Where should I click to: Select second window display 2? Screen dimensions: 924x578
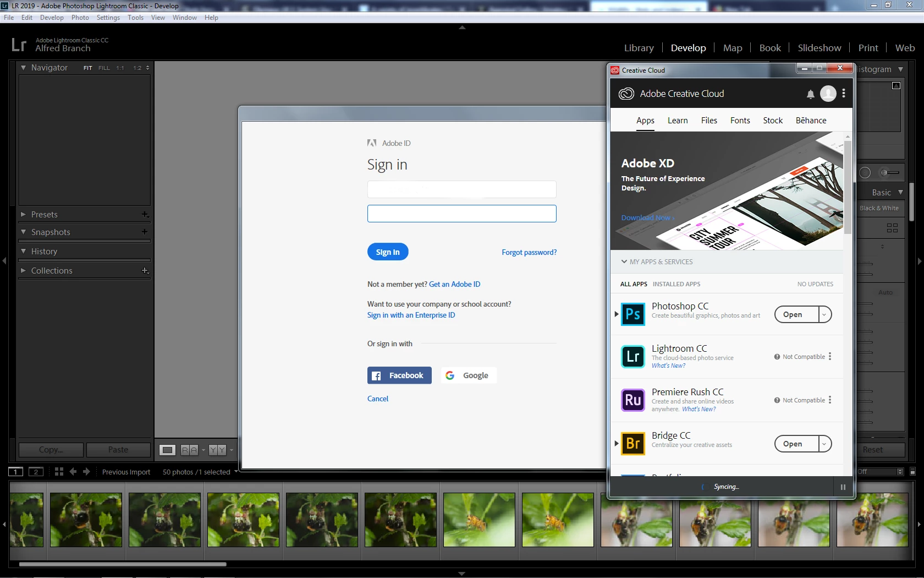(36, 472)
